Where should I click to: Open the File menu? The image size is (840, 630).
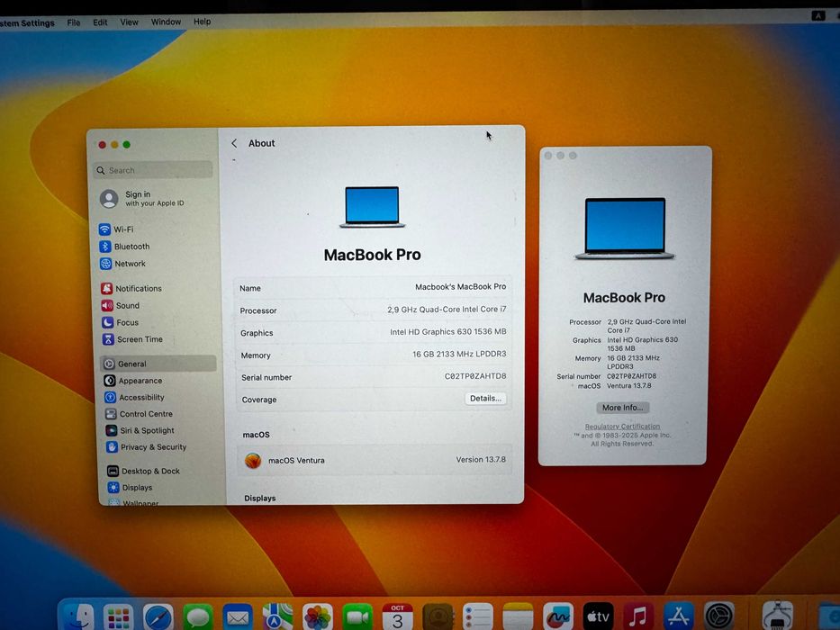[74, 22]
